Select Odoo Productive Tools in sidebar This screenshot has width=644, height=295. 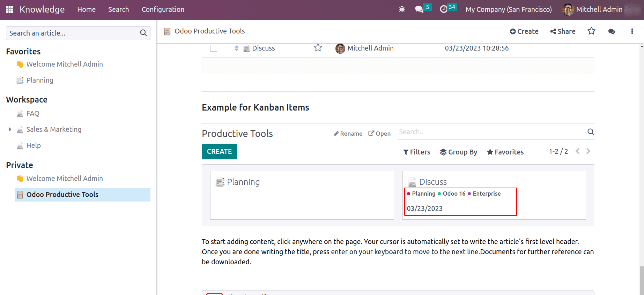82,195
